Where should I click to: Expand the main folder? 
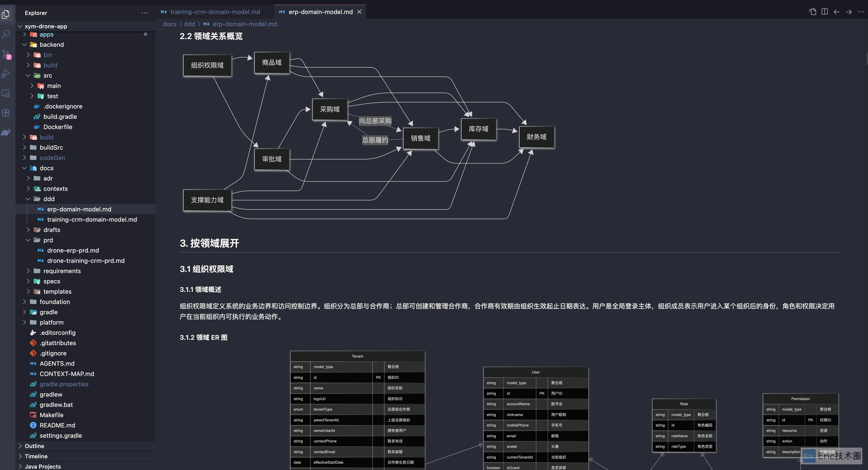click(32, 86)
